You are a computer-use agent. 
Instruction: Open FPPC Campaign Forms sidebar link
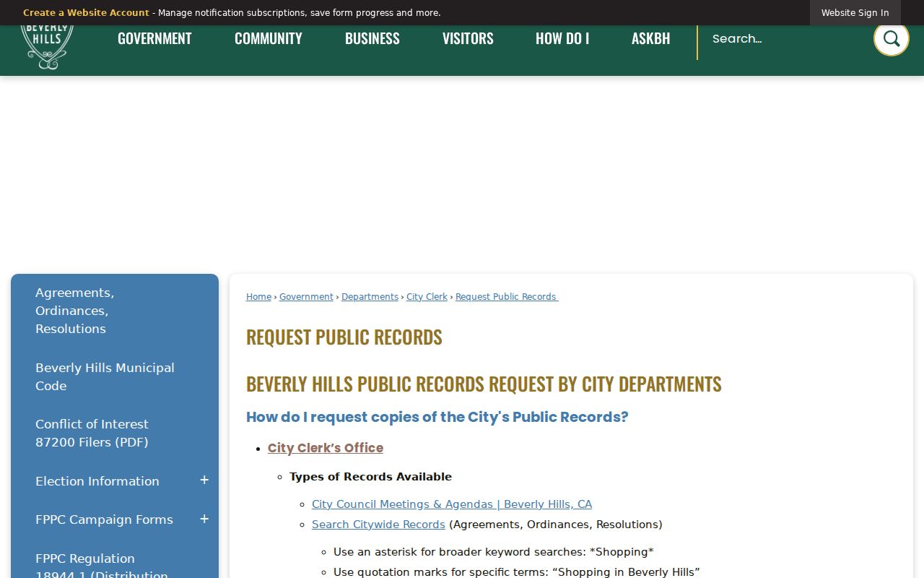(x=104, y=519)
